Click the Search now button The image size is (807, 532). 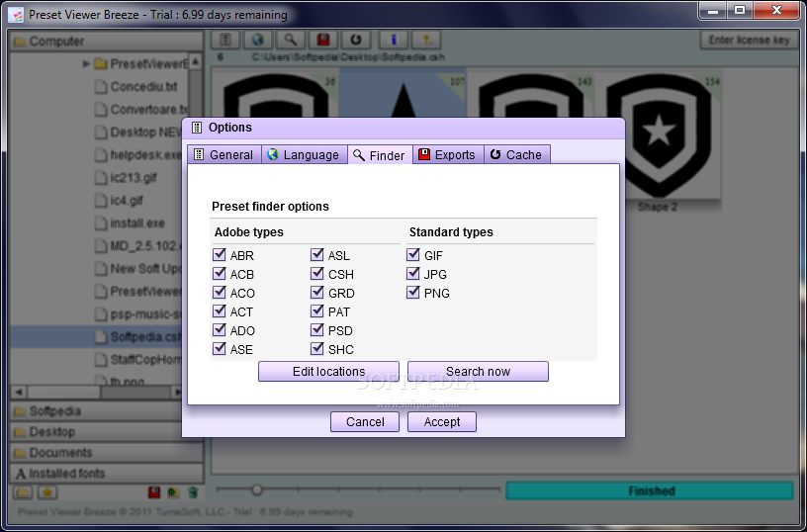click(x=478, y=372)
